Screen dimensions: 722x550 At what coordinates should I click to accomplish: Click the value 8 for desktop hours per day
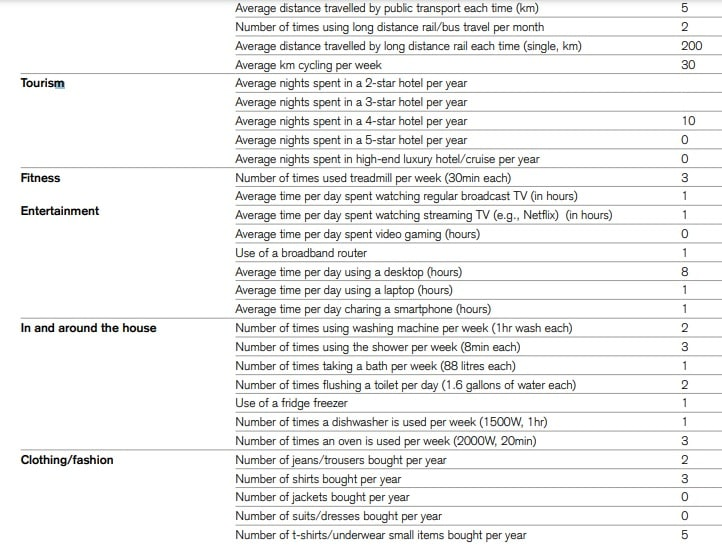coord(684,272)
